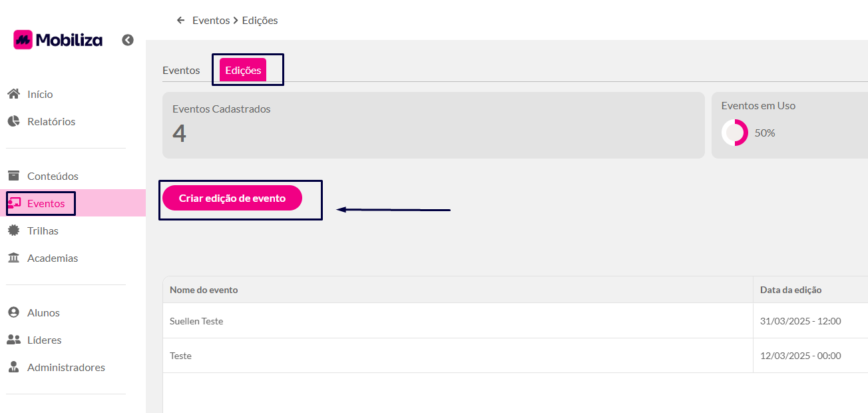
Task: Click the Criar edição de evento button
Action: click(x=232, y=198)
